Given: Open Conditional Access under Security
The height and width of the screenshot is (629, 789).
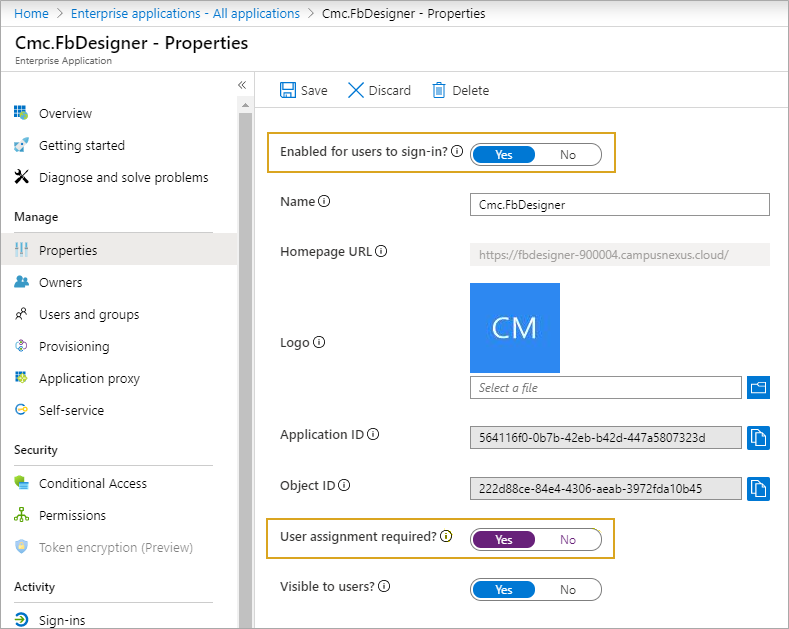Looking at the screenshot, I should click(92, 484).
